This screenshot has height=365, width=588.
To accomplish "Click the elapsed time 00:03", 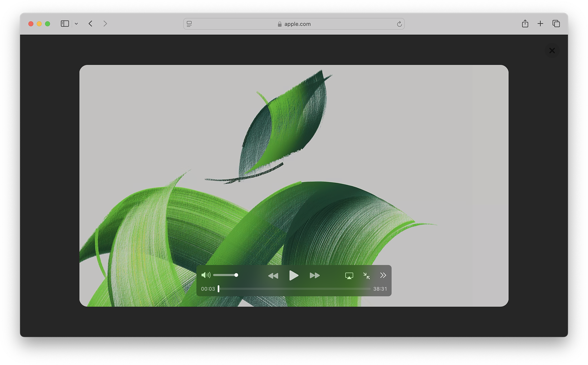I will pos(208,289).
